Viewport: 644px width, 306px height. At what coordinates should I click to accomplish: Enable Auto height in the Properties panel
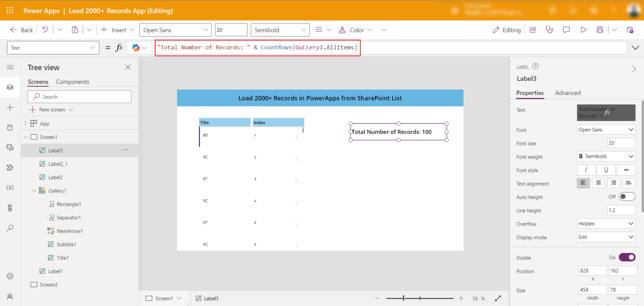coord(627,196)
